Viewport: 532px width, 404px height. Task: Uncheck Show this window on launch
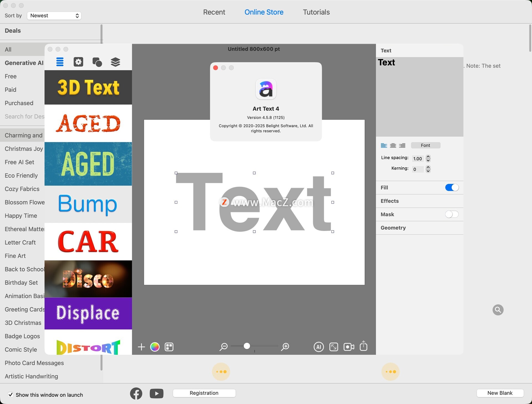(x=11, y=395)
